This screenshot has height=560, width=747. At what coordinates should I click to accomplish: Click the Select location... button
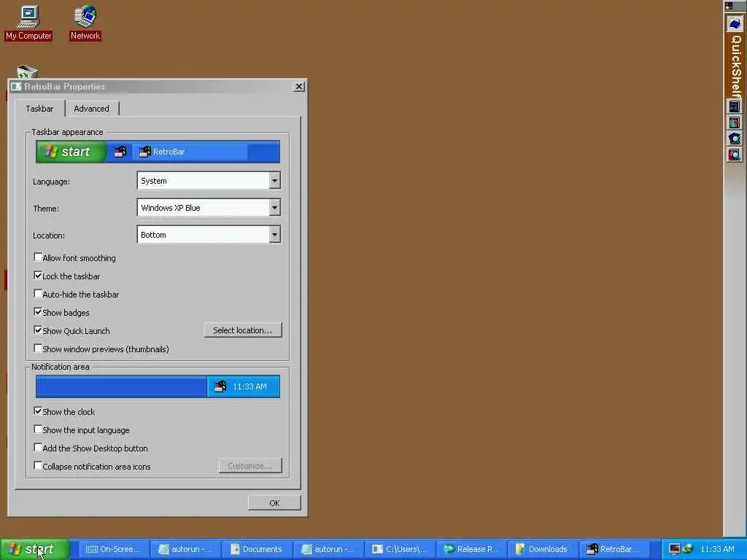coord(243,330)
